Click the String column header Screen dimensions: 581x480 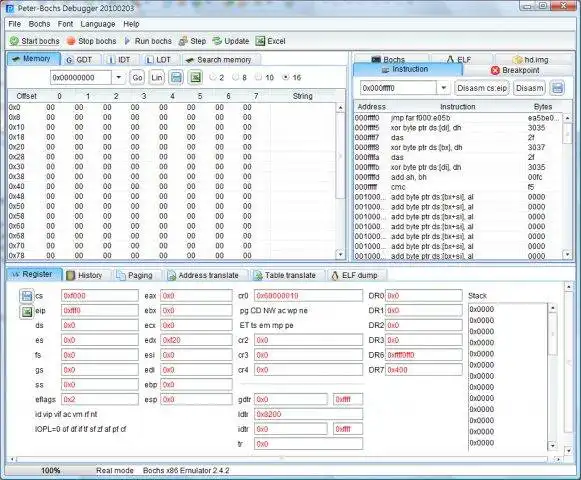302,96
